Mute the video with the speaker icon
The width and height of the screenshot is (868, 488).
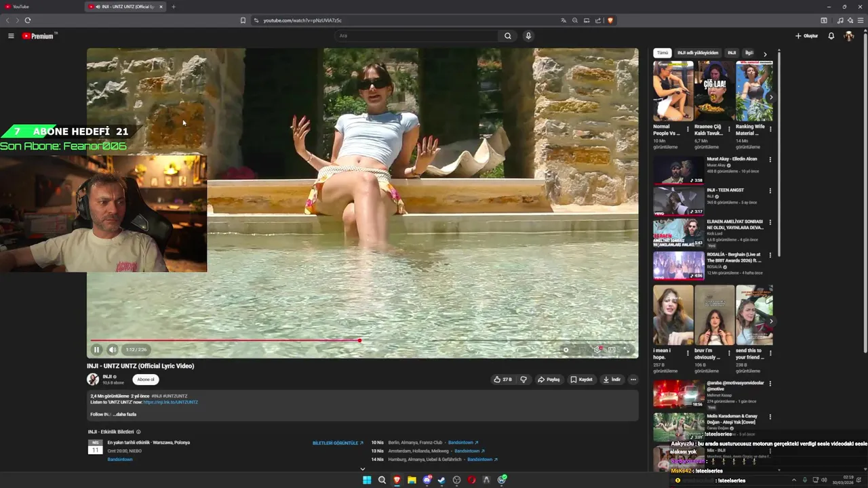click(x=113, y=350)
